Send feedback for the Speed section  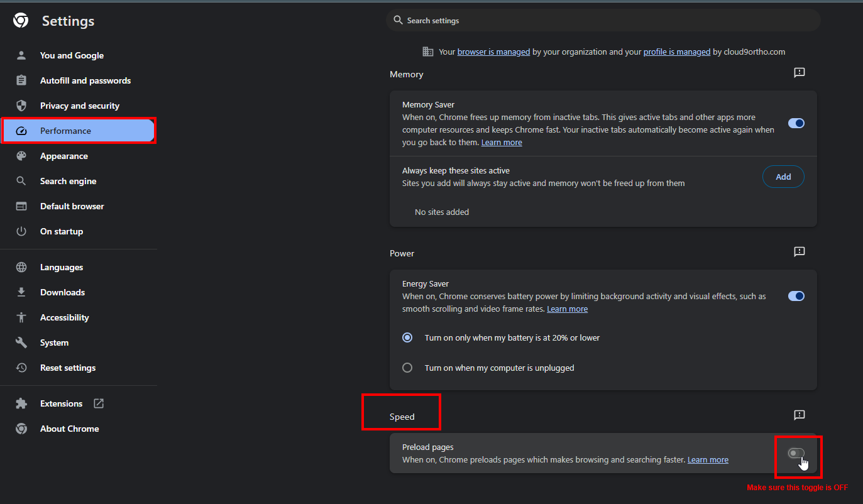point(800,415)
